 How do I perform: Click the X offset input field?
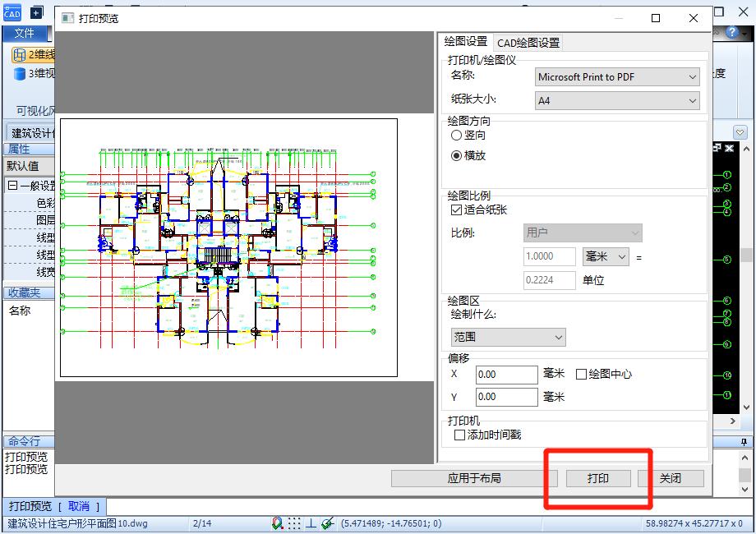click(x=507, y=375)
